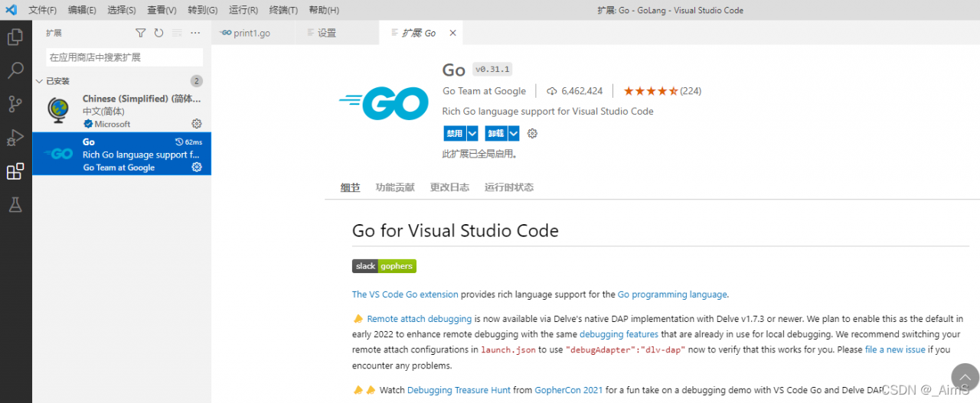Switch to the Changelog (更改日志) tab

[x=449, y=187]
